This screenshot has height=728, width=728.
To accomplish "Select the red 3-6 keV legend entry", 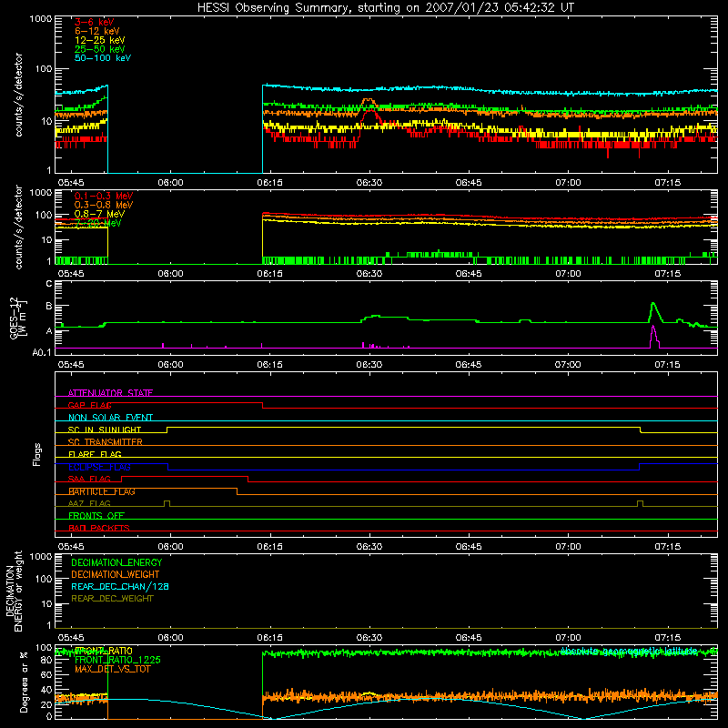I will click(95, 22).
